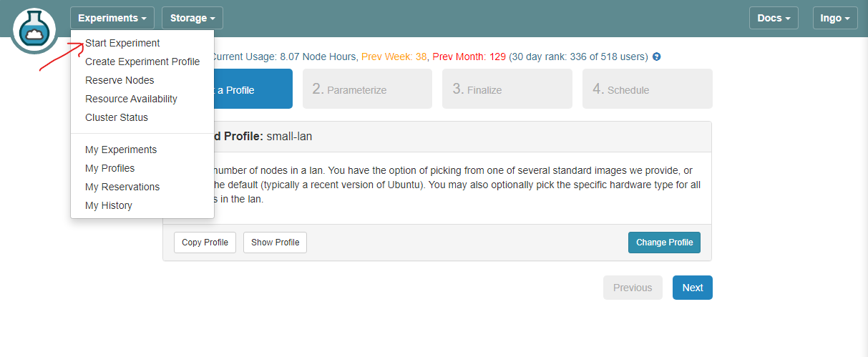Image resolution: width=868 pixels, height=357 pixels.
Task: Click the blue help question mark icon
Action: (657, 57)
